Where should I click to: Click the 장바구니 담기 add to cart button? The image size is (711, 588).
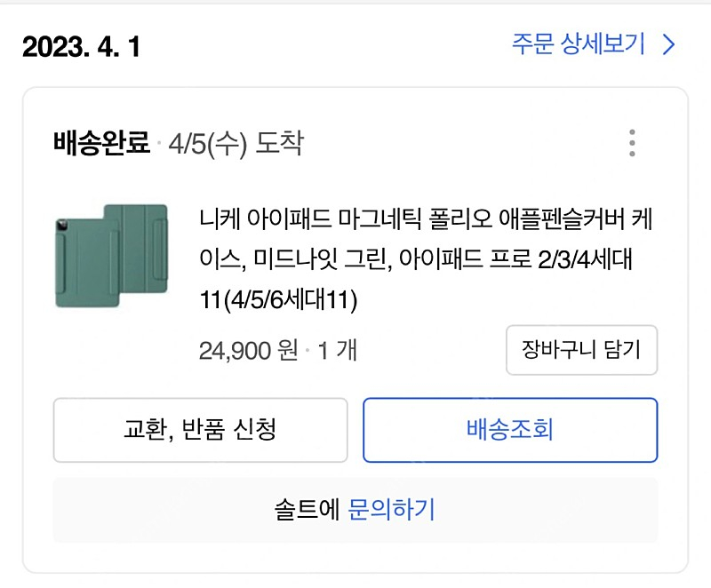(580, 350)
